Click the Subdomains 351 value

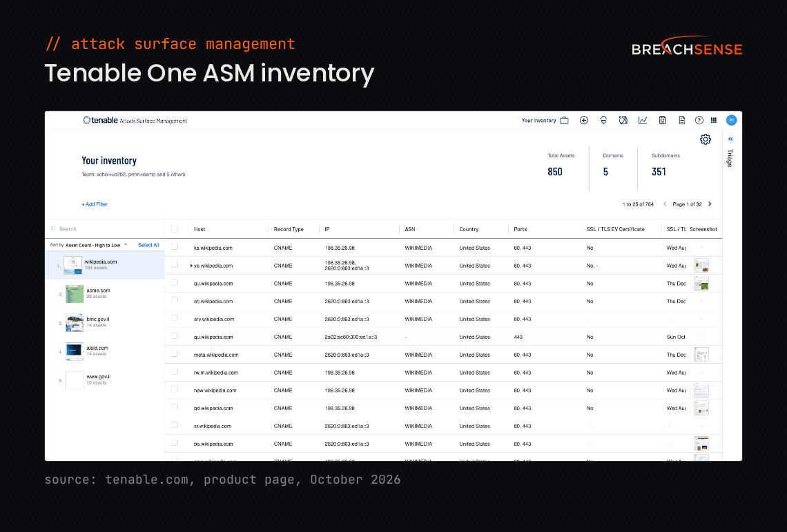click(659, 172)
